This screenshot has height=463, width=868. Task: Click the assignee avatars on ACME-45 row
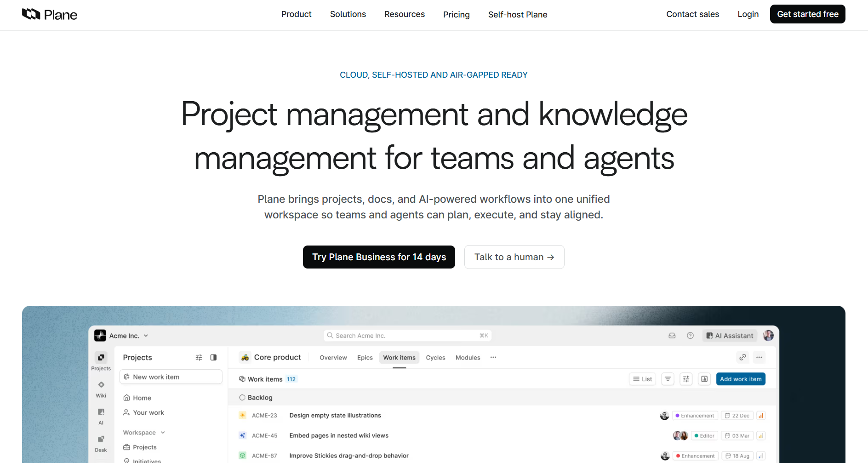click(680, 436)
